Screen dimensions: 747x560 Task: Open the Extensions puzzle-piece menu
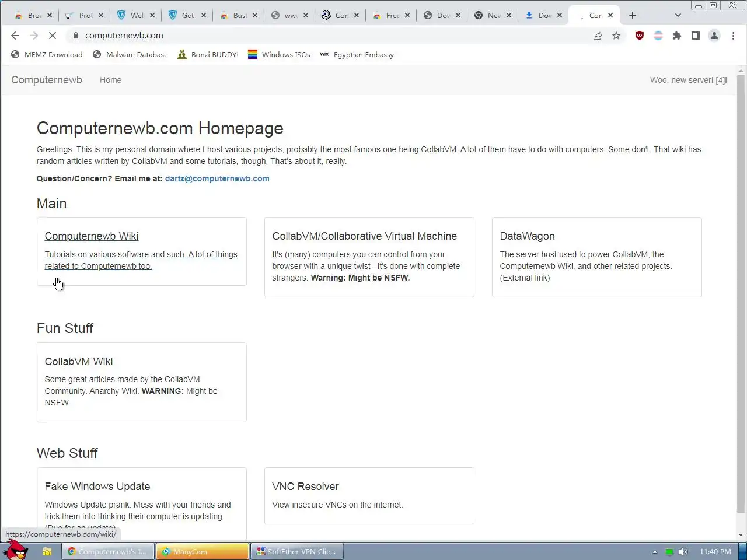pyautogui.click(x=677, y=36)
